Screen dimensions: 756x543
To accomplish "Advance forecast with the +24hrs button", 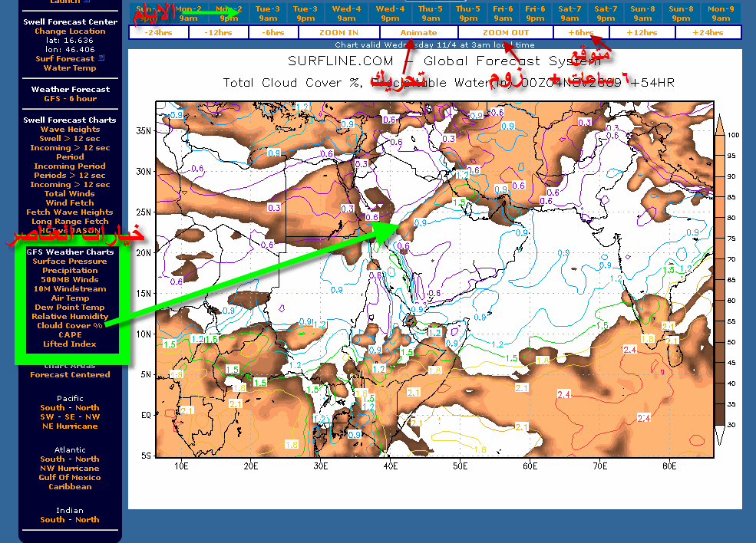I will tap(708, 33).
